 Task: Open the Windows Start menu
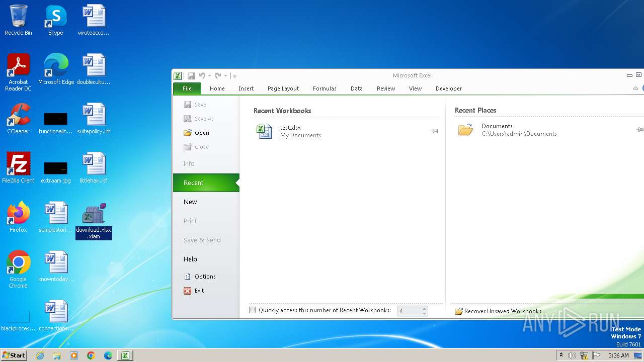[14, 355]
